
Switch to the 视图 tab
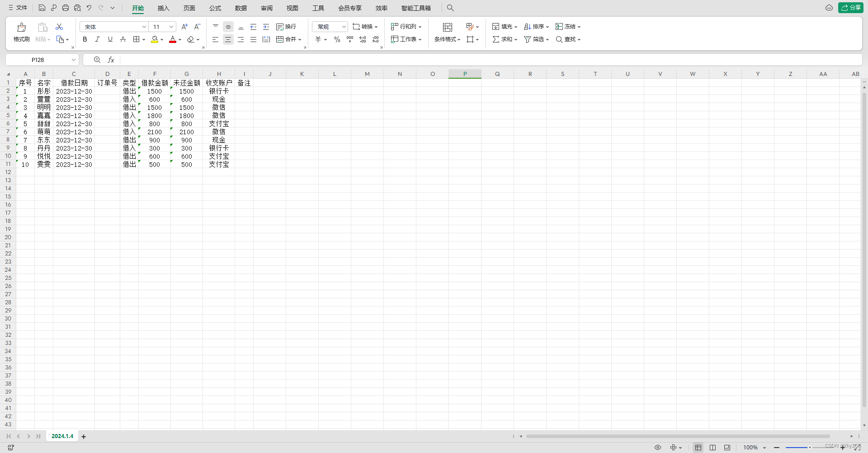click(292, 8)
